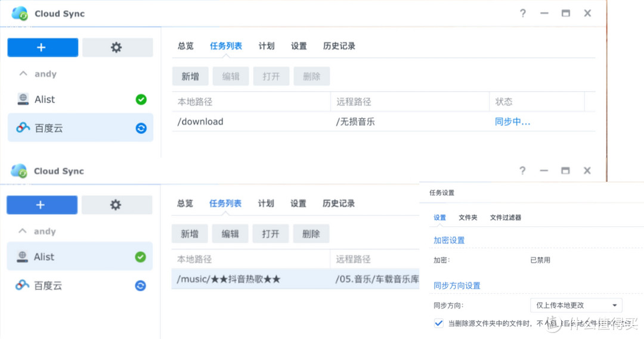The width and height of the screenshot is (644, 339).
Task: Collapse the andy group above the highlighted 百度云
Action: tap(24, 74)
